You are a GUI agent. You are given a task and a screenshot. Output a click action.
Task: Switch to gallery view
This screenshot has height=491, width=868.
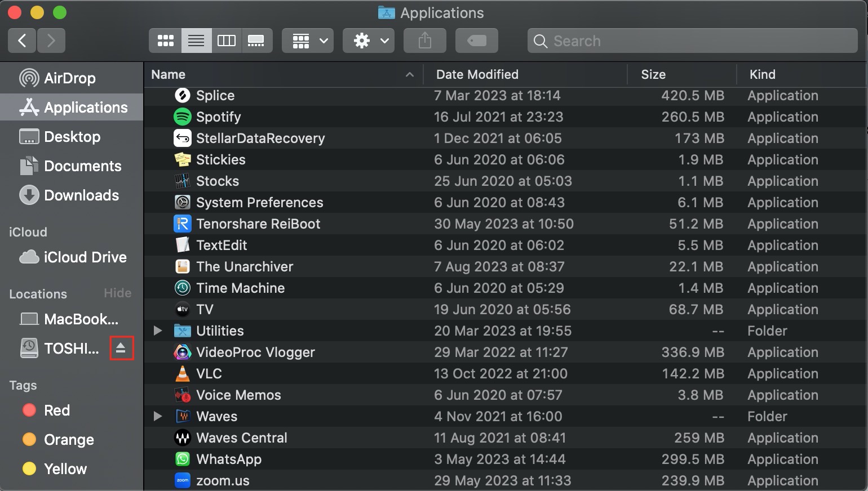[257, 41]
